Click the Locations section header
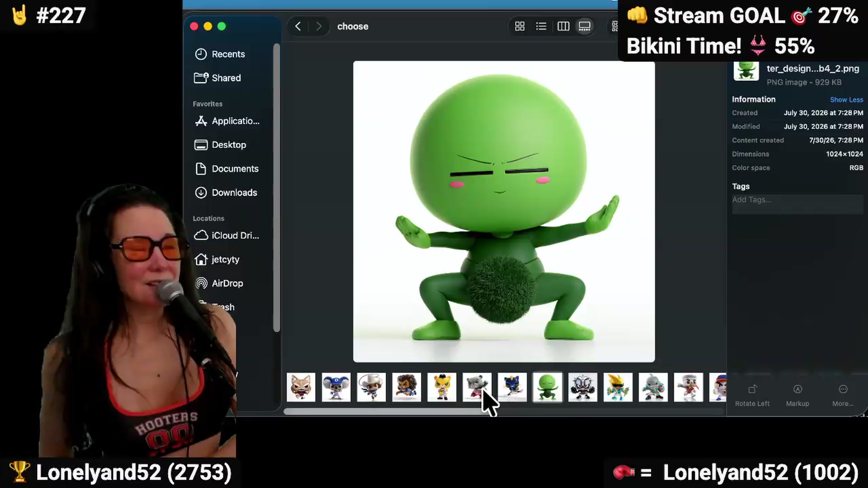 (208, 218)
